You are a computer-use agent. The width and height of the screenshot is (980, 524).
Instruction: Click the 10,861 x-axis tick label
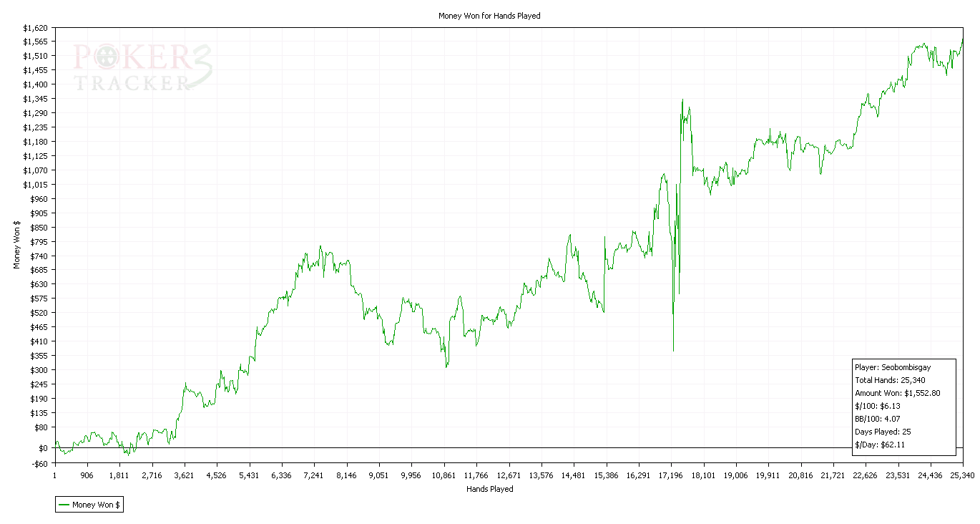pyautogui.click(x=444, y=475)
